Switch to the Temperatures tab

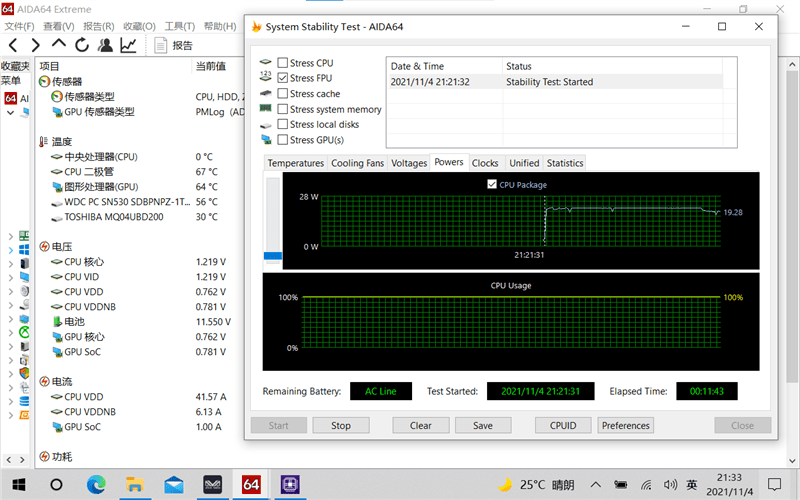(x=295, y=163)
